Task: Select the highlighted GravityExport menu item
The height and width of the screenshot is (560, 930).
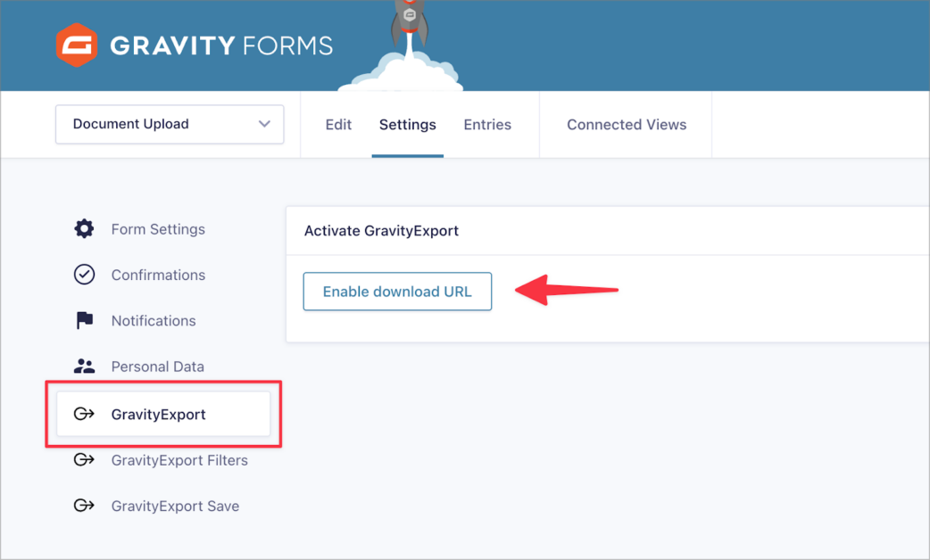Action: [163, 414]
